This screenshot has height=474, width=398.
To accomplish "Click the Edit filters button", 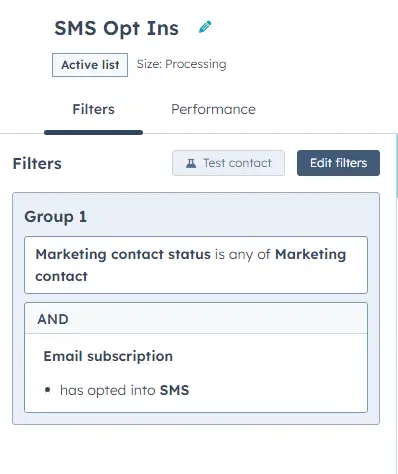I will click(338, 163).
